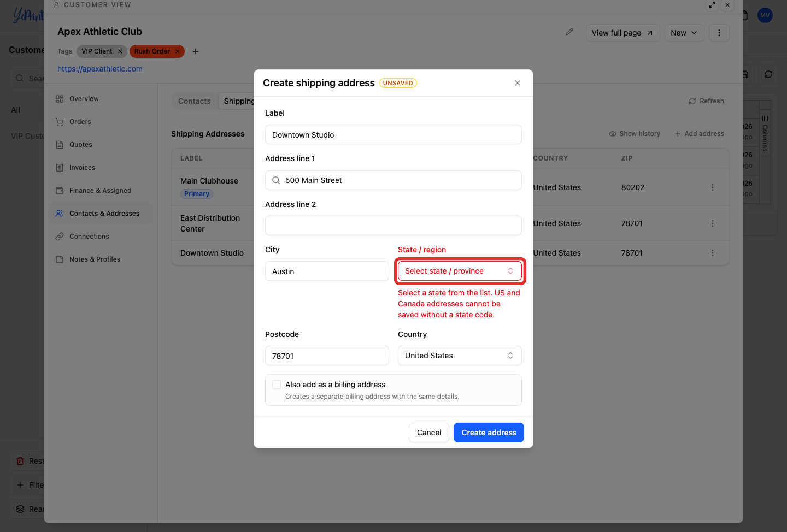787x532 pixels.
Task: Enable Also add as a billing address
Action: pos(277,385)
